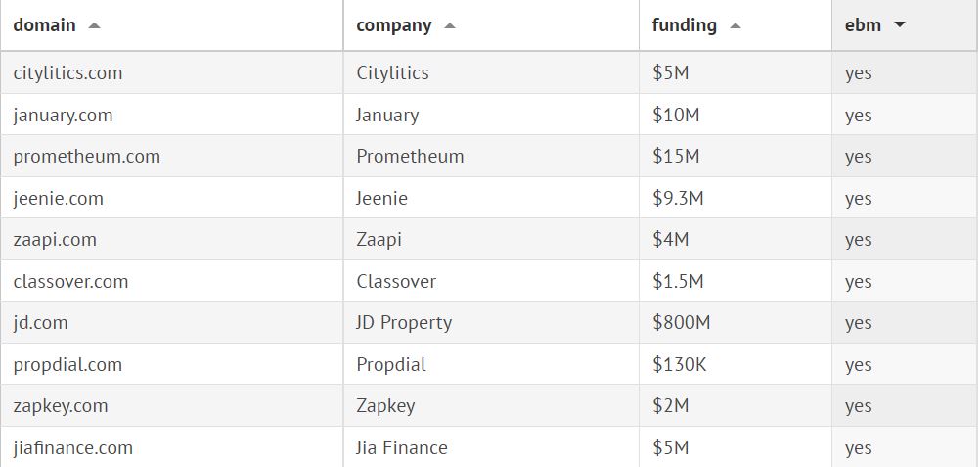980x467 pixels.
Task: Select the january.com domain cell
Action: (64, 116)
